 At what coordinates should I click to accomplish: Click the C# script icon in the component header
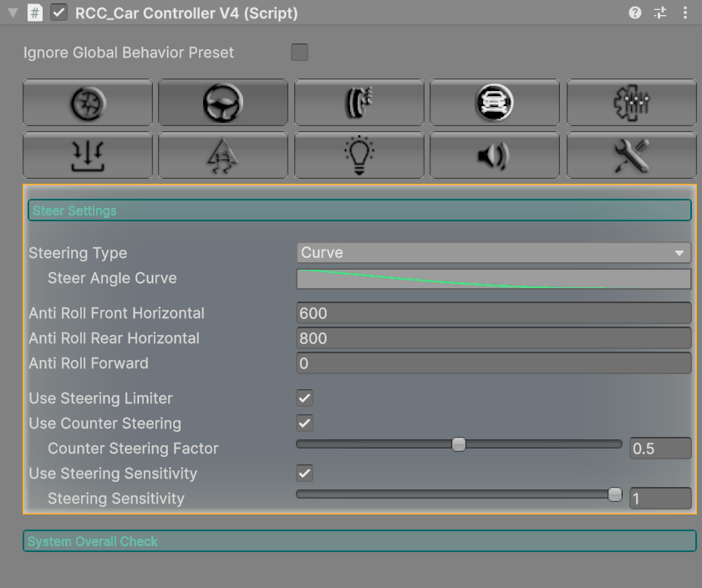(34, 13)
